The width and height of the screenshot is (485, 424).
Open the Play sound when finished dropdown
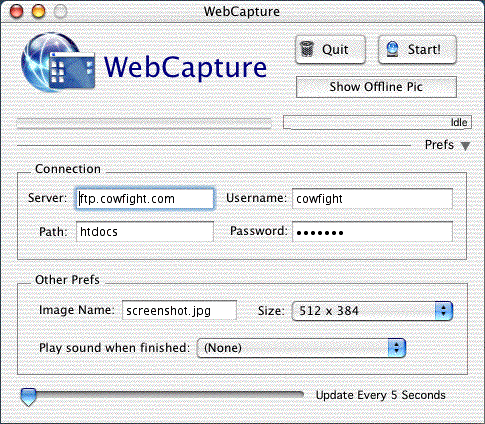[301, 348]
